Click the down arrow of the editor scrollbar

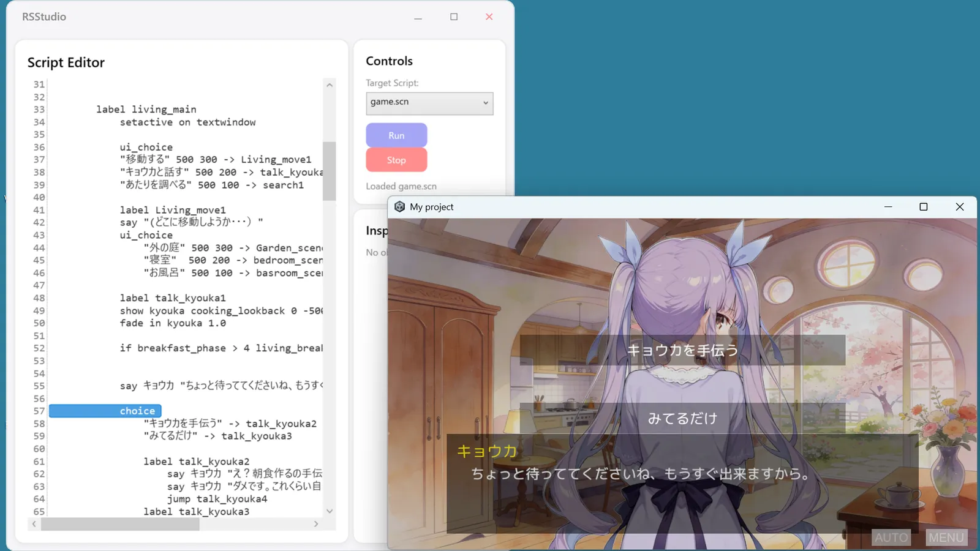point(330,511)
